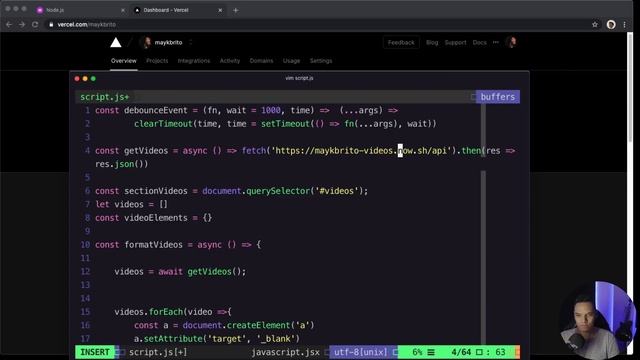Click the Feedback button

tap(401, 42)
